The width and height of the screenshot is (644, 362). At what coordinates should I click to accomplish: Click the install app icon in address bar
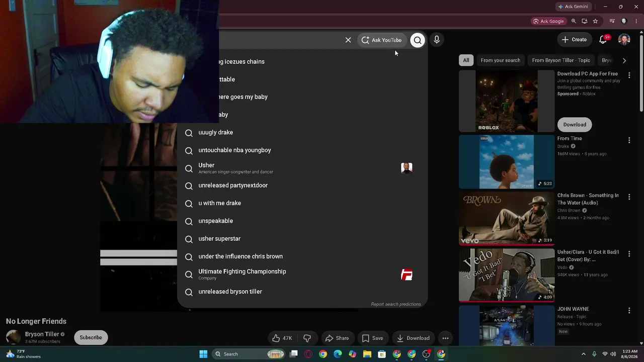[x=585, y=21]
